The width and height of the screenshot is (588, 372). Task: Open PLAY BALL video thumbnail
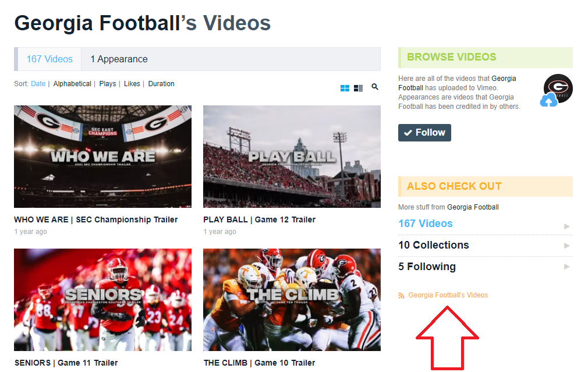tap(292, 157)
